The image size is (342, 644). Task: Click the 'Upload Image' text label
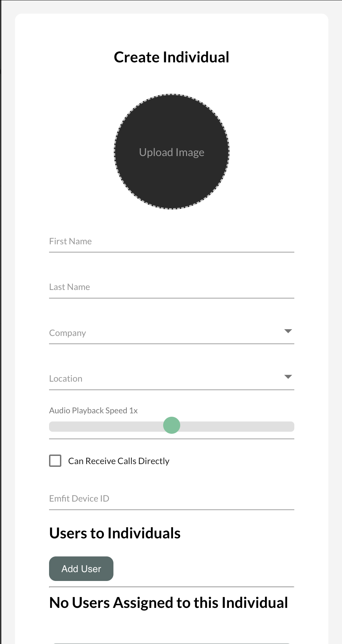pos(172,152)
